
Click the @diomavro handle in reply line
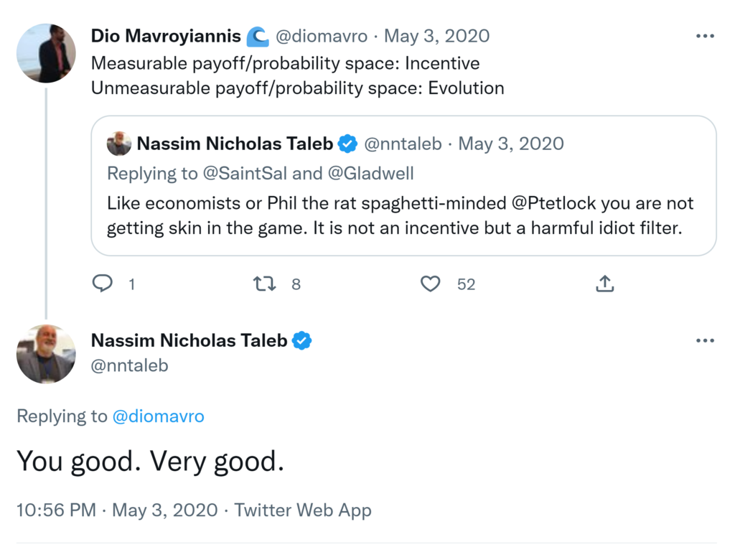(x=158, y=416)
